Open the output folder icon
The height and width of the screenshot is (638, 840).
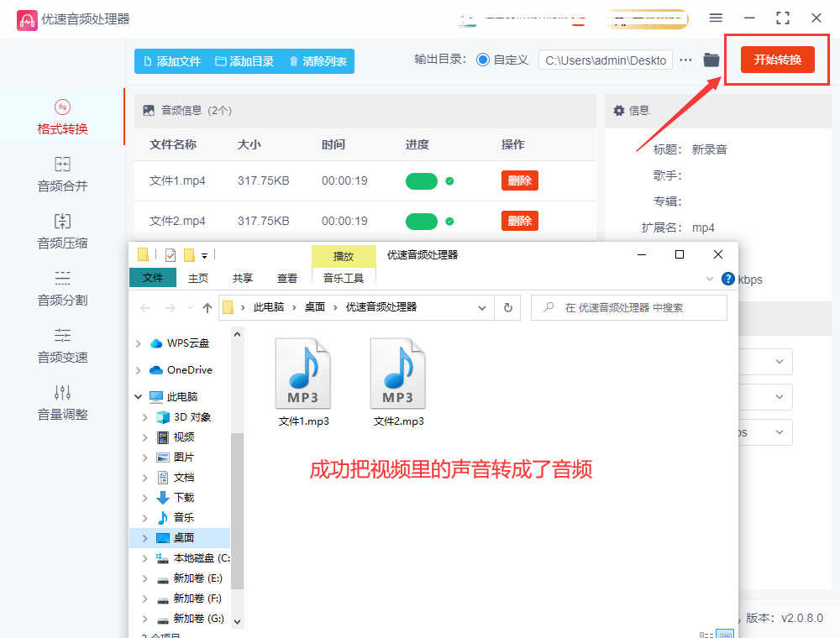pyautogui.click(x=711, y=60)
